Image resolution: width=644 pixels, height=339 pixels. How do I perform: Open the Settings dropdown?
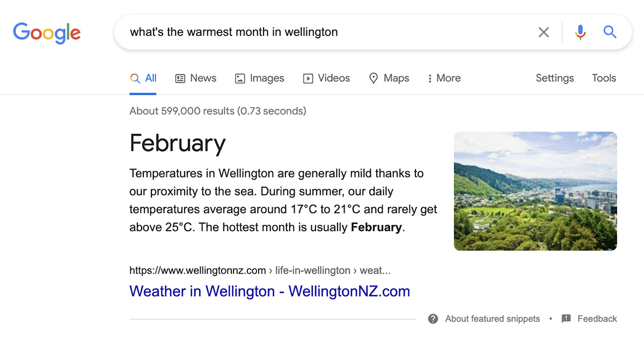[554, 78]
